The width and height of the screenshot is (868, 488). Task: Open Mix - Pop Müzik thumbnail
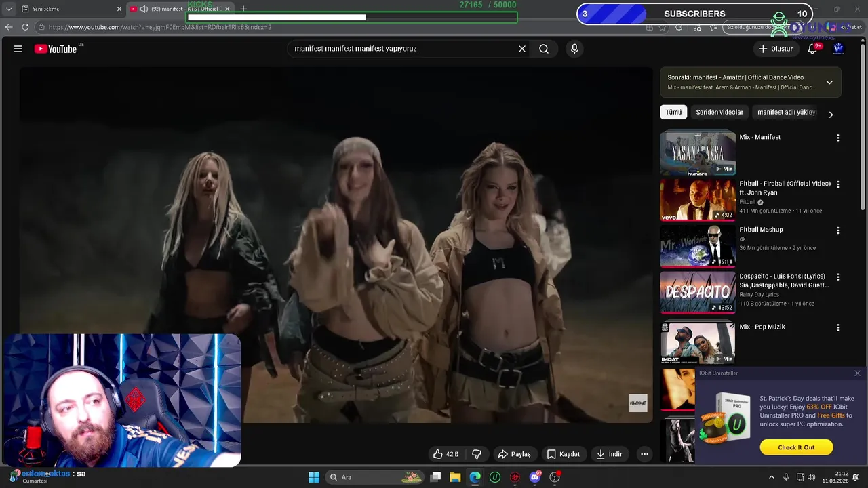coord(698,343)
